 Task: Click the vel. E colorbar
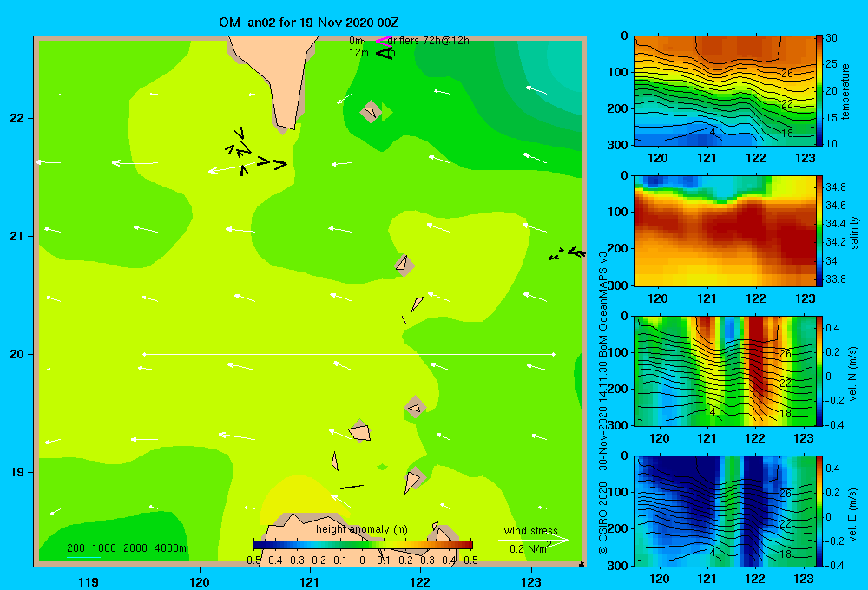coord(819,511)
